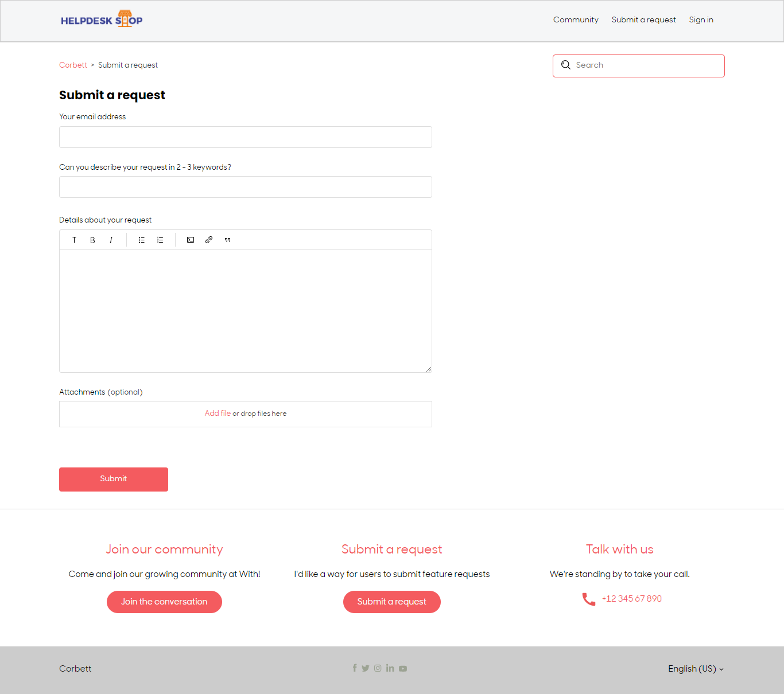
Task: Open the Instagram footer icon
Action: 378,668
